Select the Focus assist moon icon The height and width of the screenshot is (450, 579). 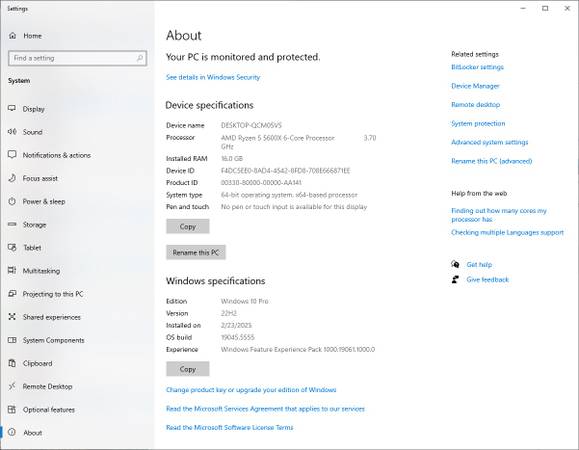tap(12, 178)
